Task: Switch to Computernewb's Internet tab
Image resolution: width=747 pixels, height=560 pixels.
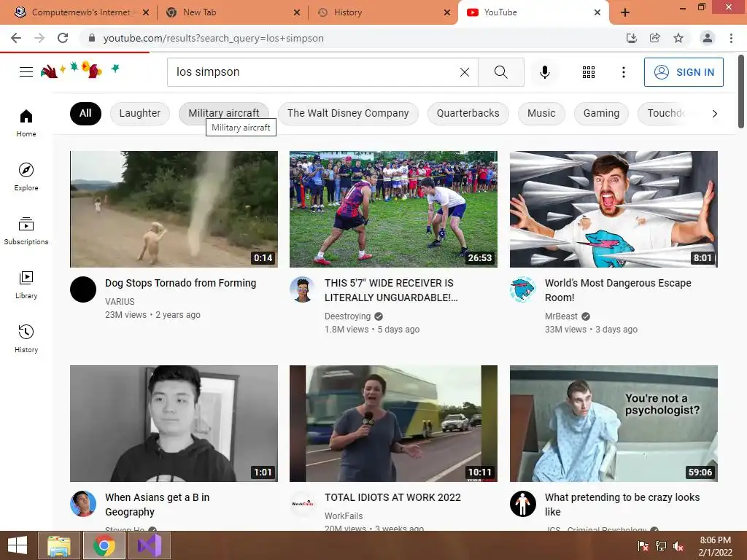Action: (x=81, y=12)
